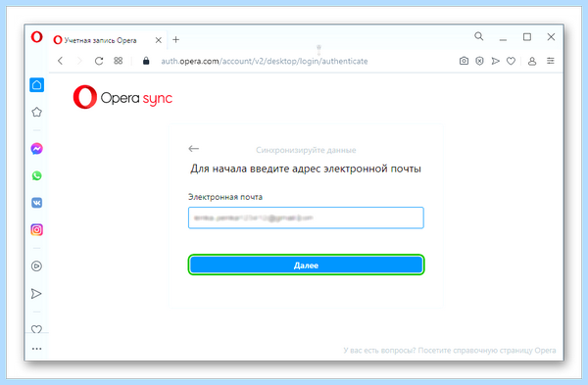Open tab search magnifier icon
This screenshot has height=385, width=588.
click(479, 36)
